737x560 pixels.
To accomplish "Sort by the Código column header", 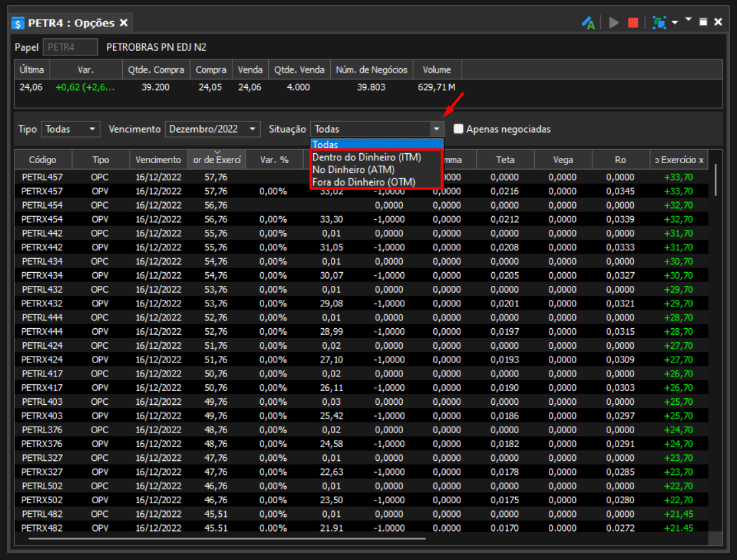I will click(43, 160).
